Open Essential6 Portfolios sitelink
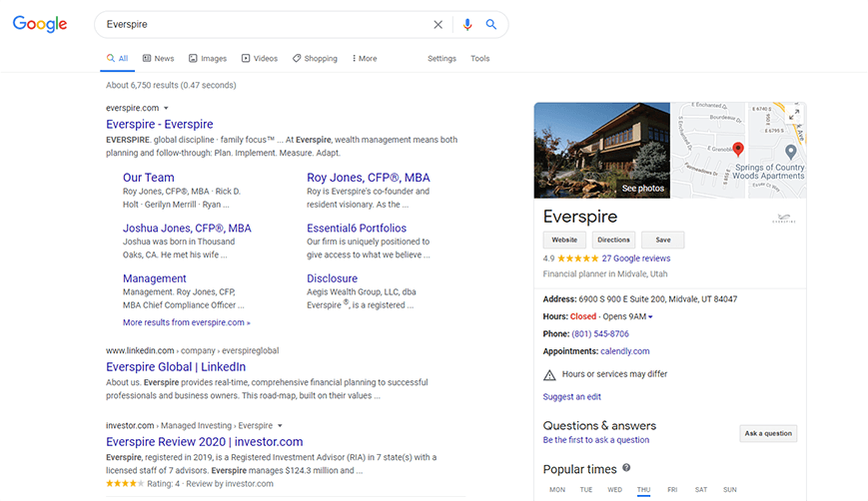The height and width of the screenshot is (501, 868). [357, 228]
